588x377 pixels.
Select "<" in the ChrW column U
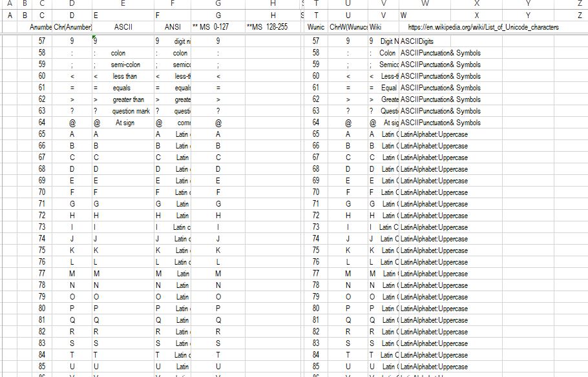point(348,76)
